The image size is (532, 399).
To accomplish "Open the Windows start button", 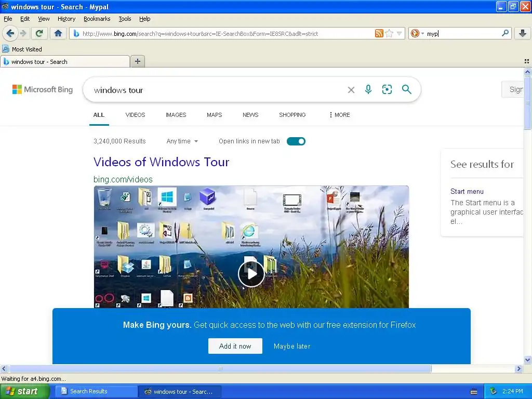I will coord(24,391).
